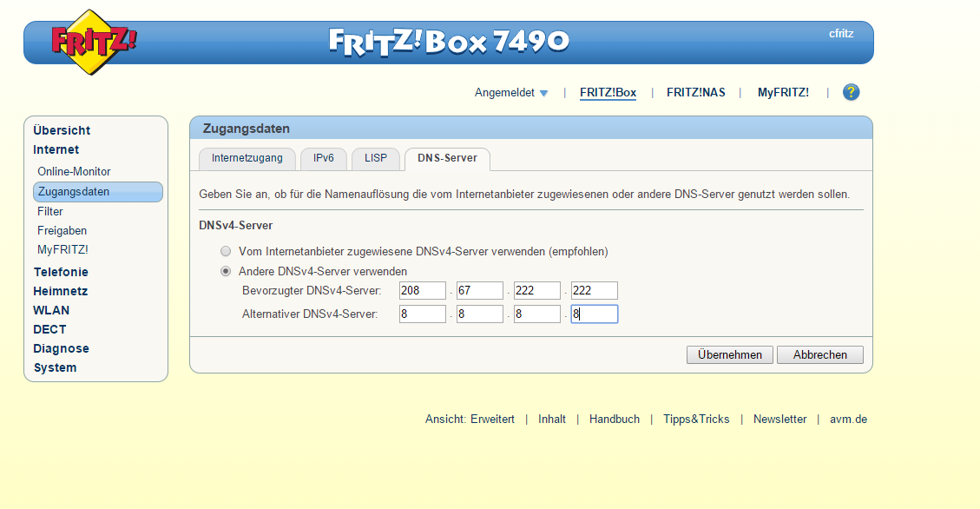
Task: Click alternative DNS first octet field
Action: point(423,314)
